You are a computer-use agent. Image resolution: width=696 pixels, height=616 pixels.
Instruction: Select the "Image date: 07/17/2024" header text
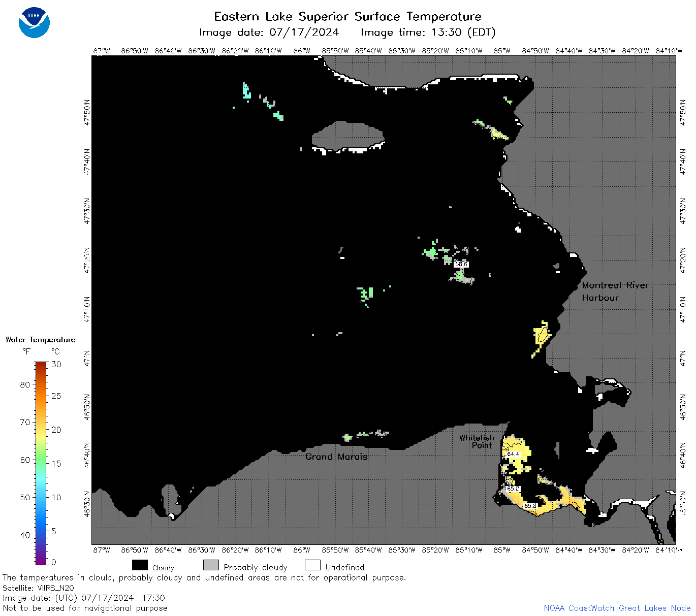pos(269,33)
